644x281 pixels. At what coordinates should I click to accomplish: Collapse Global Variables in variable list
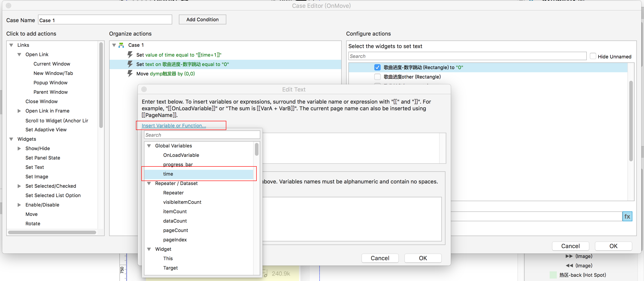(x=149, y=146)
